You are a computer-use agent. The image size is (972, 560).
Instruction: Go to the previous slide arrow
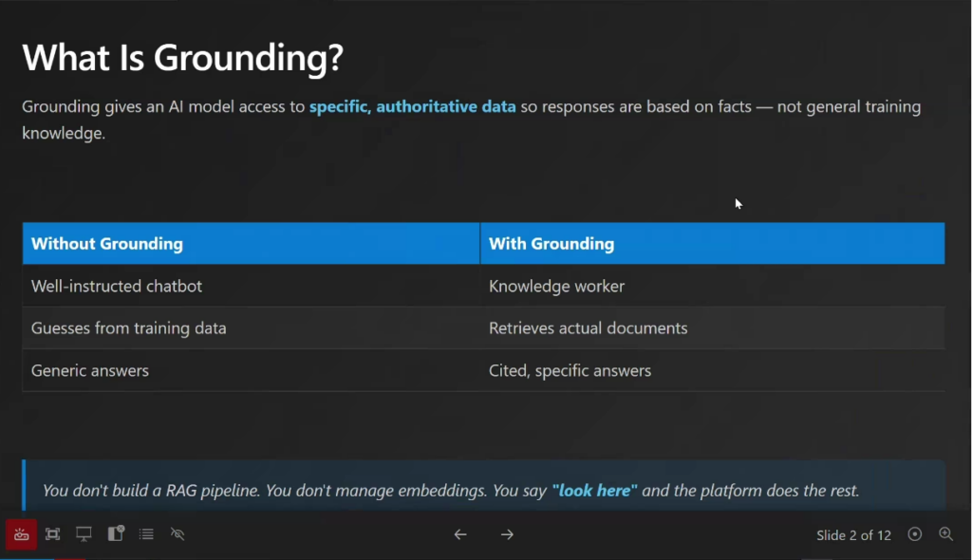(x=460, y=534)
